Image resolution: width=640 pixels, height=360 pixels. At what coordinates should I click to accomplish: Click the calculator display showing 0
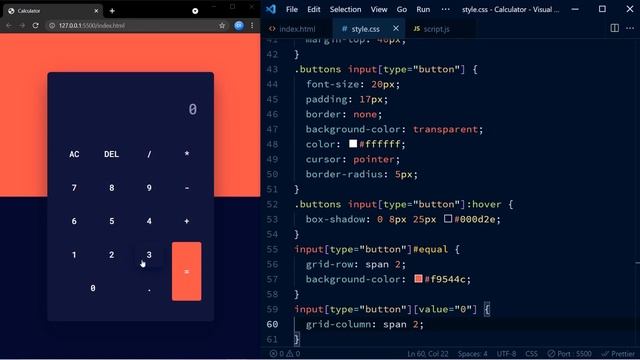131,109
